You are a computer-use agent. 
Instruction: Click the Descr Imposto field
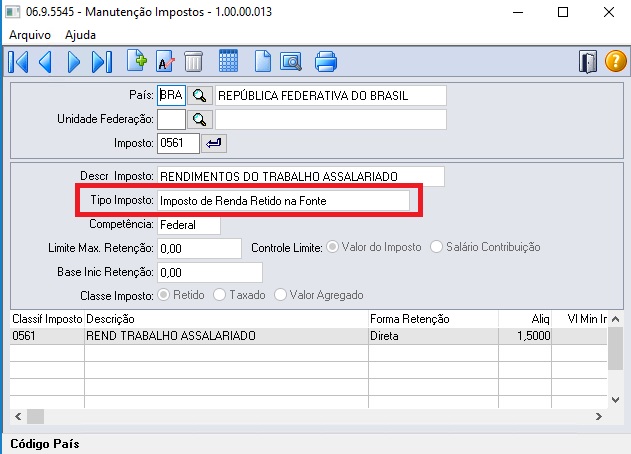click(x=301, y=176)
